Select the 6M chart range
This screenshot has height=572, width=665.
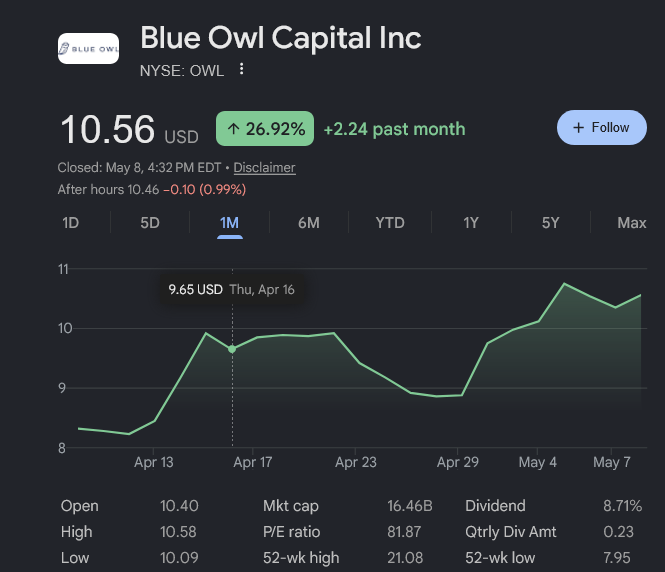[x=309, y=223]
